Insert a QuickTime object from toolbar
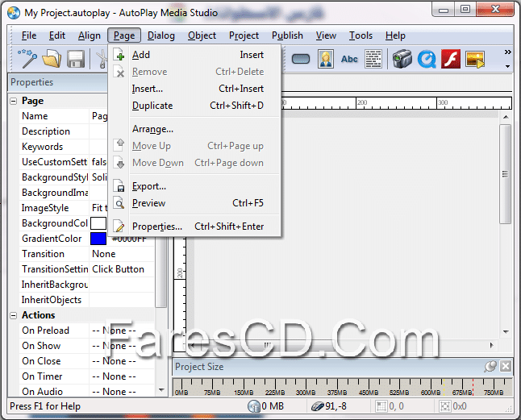 tap(427, 59)
